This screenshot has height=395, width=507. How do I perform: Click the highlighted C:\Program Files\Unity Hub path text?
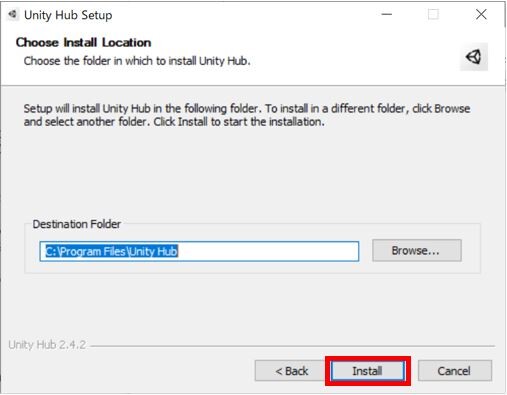point(112,251)
